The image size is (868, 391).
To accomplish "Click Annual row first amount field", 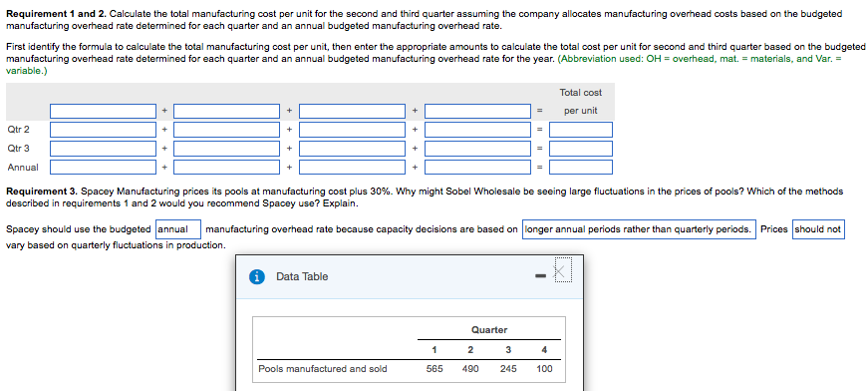I will (103, 167).
